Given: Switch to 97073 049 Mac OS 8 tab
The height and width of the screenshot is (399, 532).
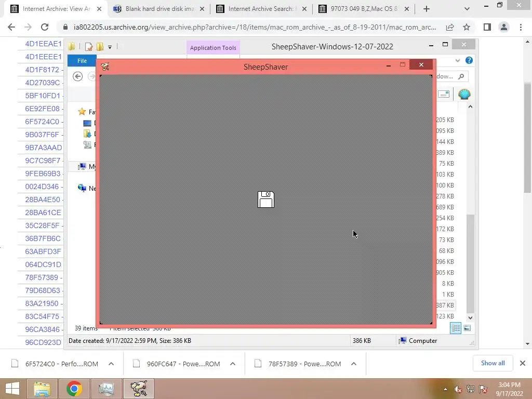Looking at the screenshot, I should (x=364, y=9).
